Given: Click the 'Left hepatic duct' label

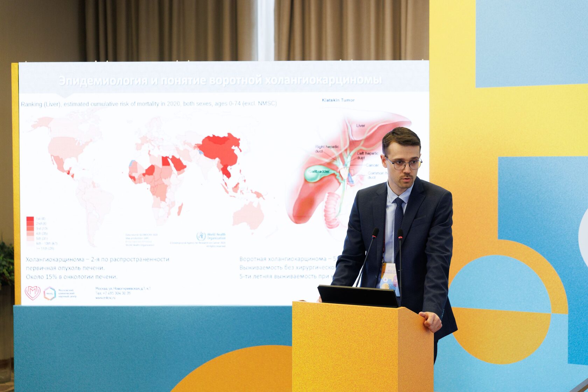Looking at the screenshot, I should (367, 155).
